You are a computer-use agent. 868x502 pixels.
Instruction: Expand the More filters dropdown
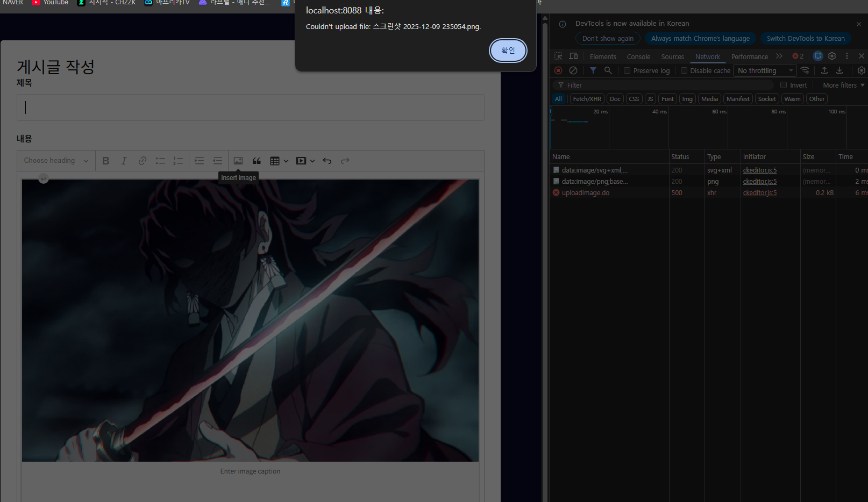(843, 85)
